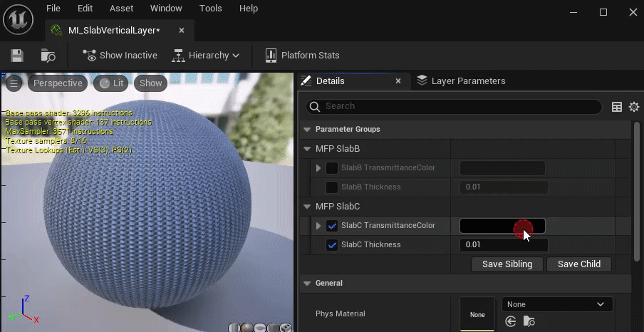
Task: Open the SlabC TransmittanceColor color picker
Action: tap(502, 226)
